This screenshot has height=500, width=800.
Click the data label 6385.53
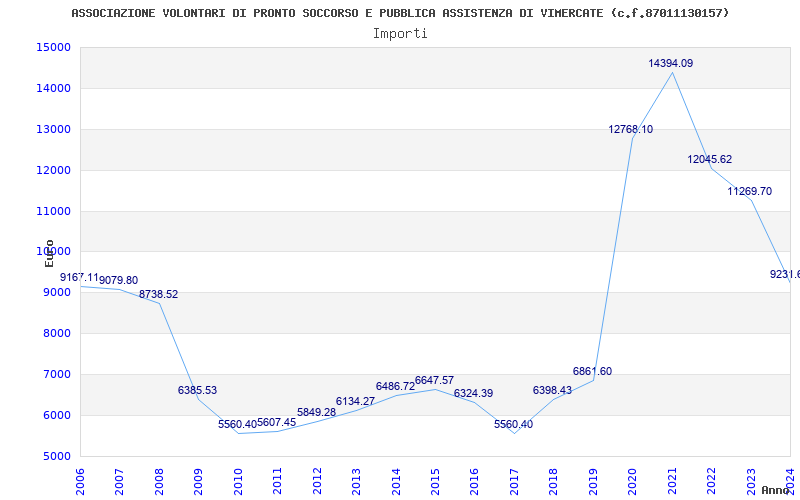(x=197, y=390)
